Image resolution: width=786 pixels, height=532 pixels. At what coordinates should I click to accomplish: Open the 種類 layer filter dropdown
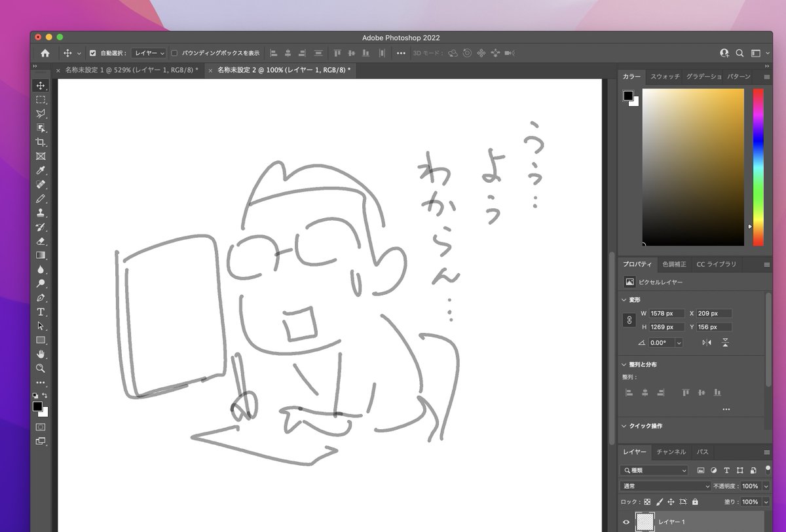click(x=654, y=470)
